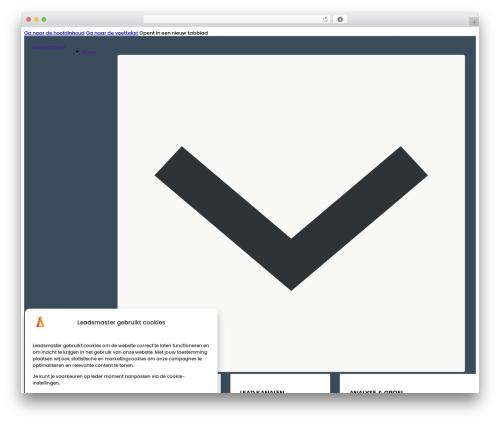Image resolution: width=500 pixels, height=423 pixels.
Task: Follow the 'Ga naar de voettekst' link
Action: [112, 33]
